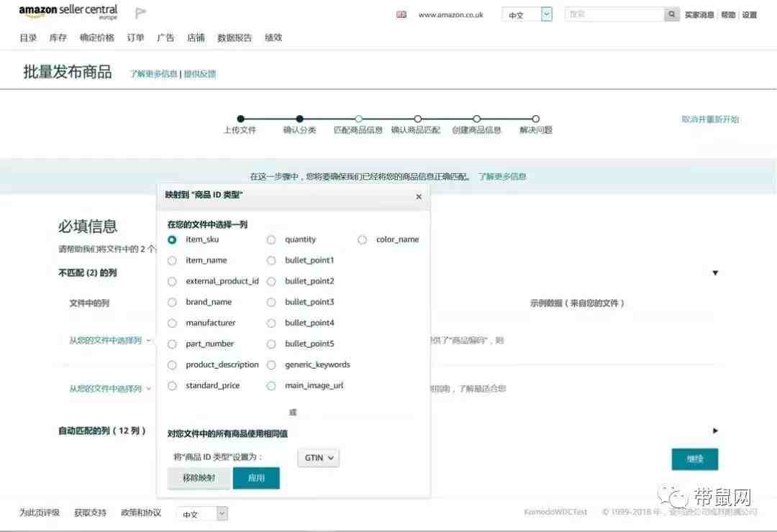This screenshot has width=777, height=532.
Task: Expand the 自动匹配的列 section arrow
Action: 715,431
